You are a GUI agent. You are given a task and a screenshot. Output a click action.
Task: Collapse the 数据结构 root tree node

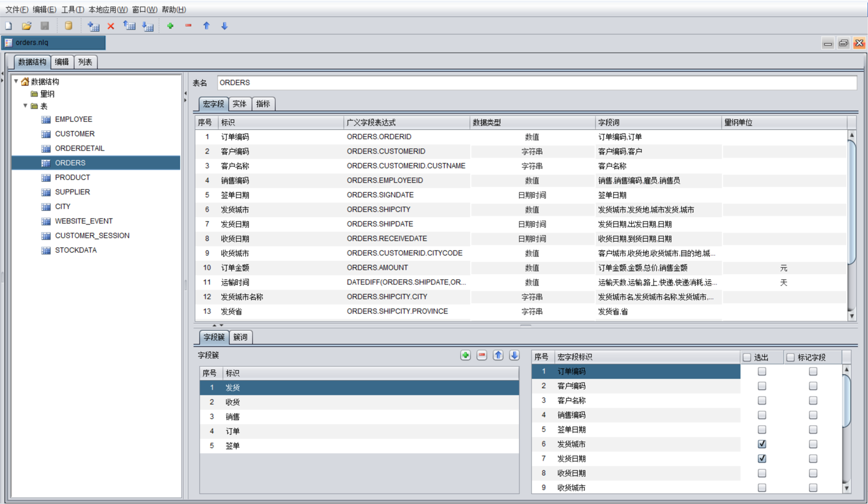point(16,81)
